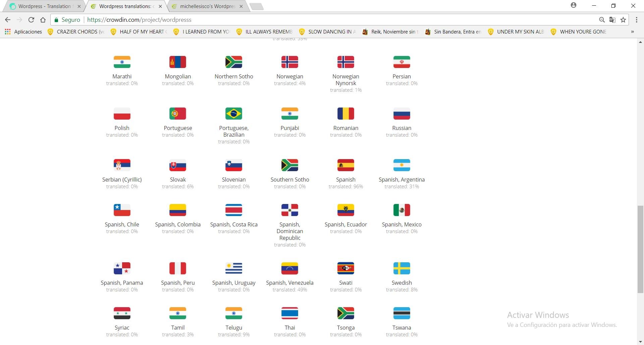Open the Swati flag icon
The image size is (644, 345).
click(x=346, y=268)
